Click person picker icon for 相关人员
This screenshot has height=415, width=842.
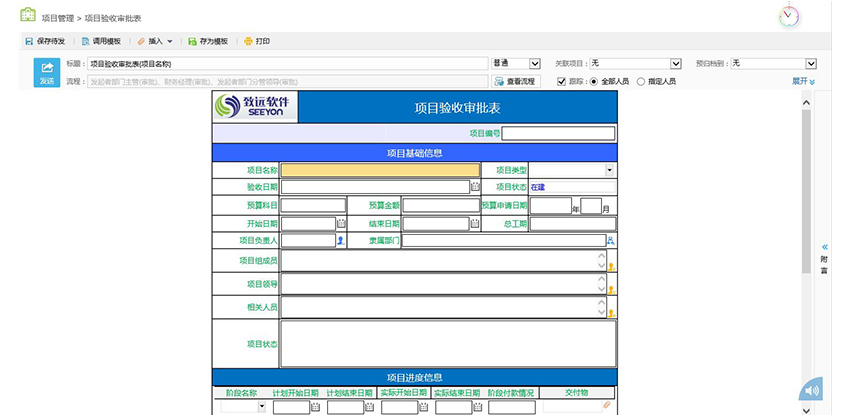(611, 313)
